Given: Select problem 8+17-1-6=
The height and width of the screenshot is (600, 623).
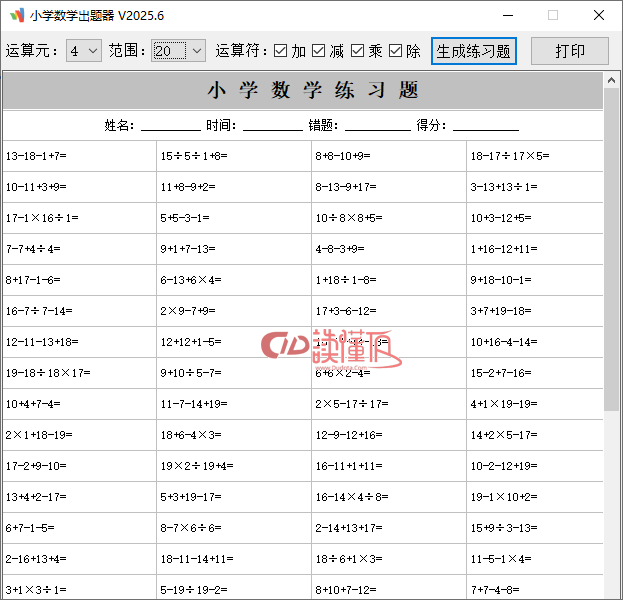Looking at the screenshot, I should pos(33,280).
